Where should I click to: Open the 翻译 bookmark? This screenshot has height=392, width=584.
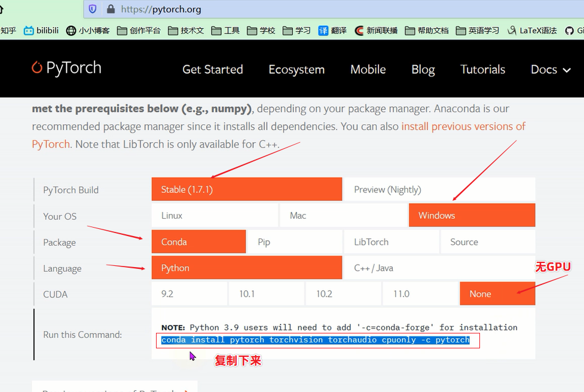pos(332,30)
